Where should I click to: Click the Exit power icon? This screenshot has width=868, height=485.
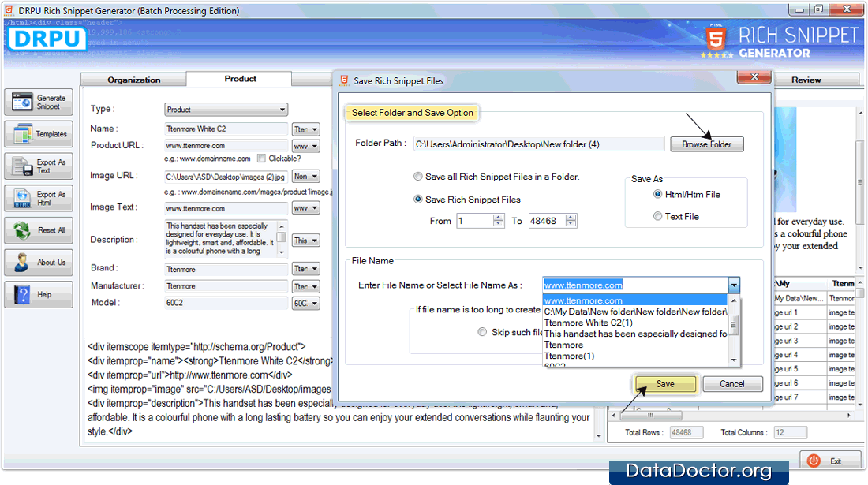(814, 461)
